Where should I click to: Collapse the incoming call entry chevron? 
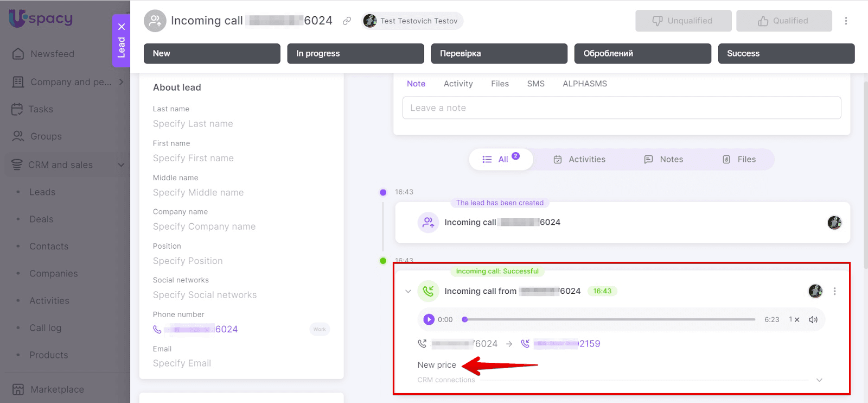click(x=408, y=291)
